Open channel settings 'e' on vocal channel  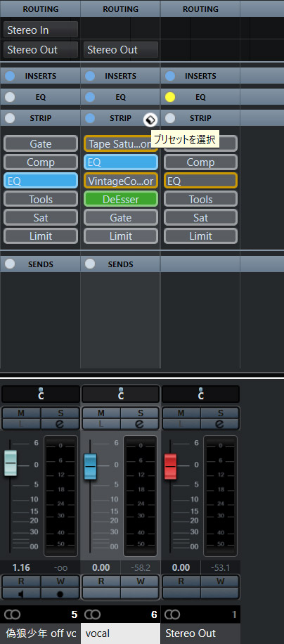point(140,424)
